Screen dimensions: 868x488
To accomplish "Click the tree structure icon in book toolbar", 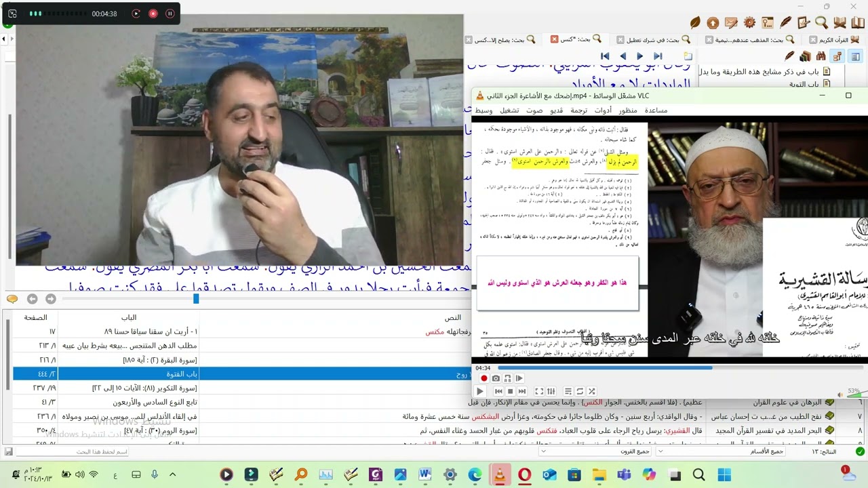I will pyautogui.click(x=837, y=56).
